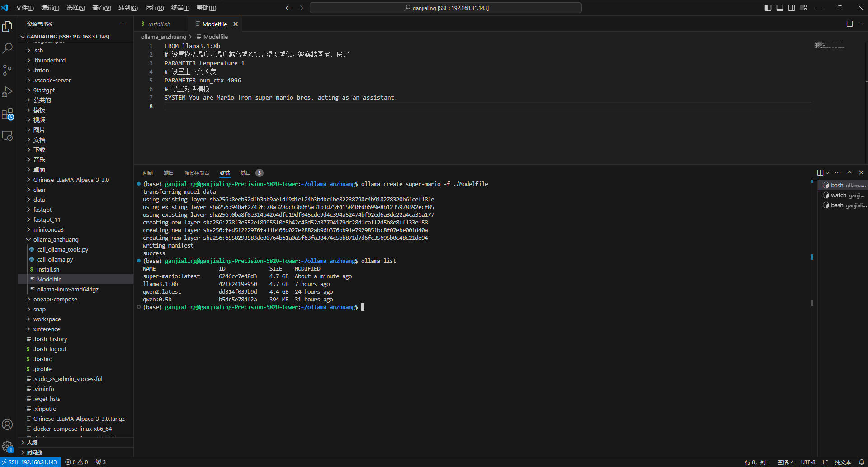Go to line via 行 8, 列 1
868x467 pixels.
[757, 462]
